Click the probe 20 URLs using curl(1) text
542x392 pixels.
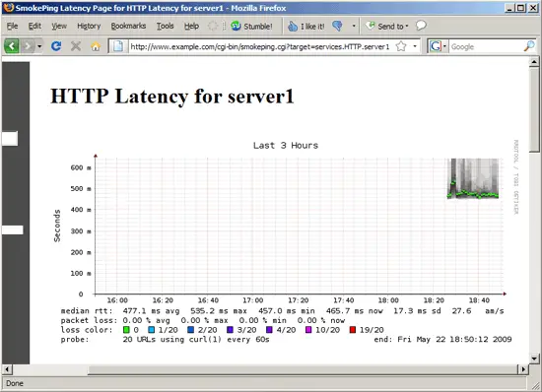coord(196,340)
